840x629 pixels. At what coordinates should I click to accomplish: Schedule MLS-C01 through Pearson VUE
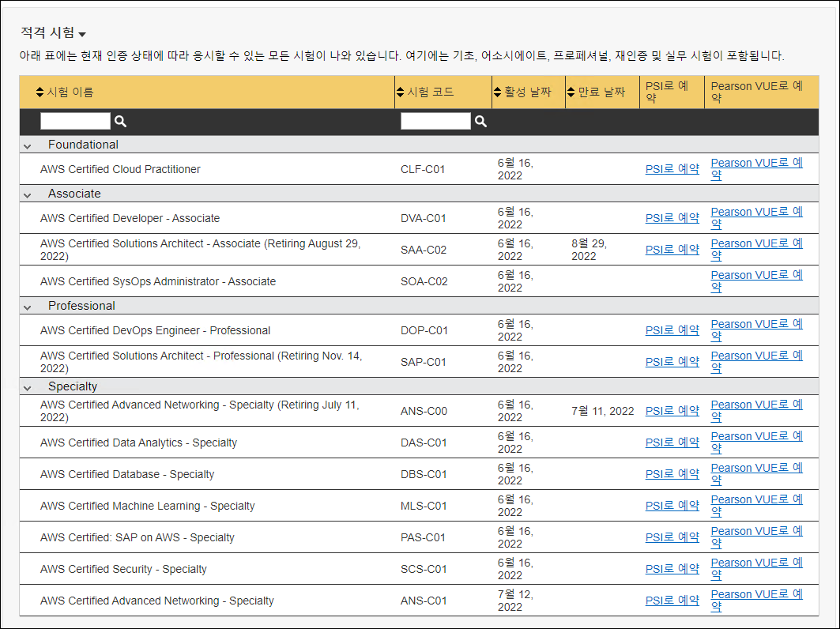pos(756,506)
